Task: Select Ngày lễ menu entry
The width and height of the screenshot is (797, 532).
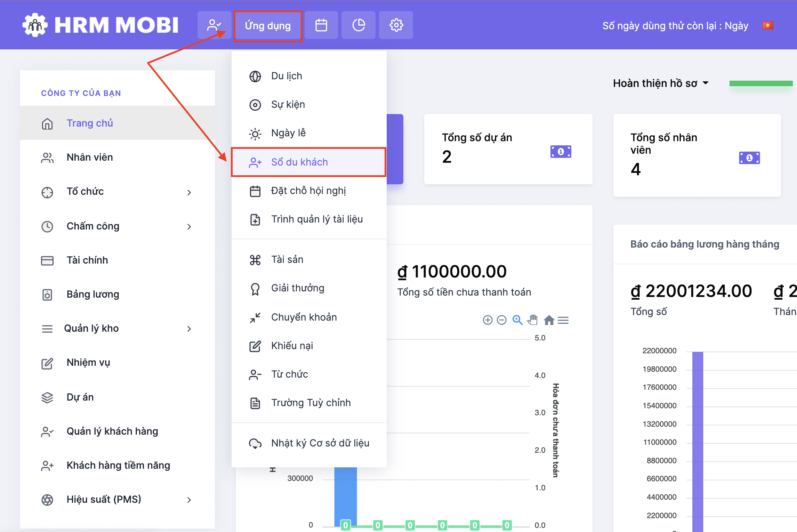Action: coord(309,133)
